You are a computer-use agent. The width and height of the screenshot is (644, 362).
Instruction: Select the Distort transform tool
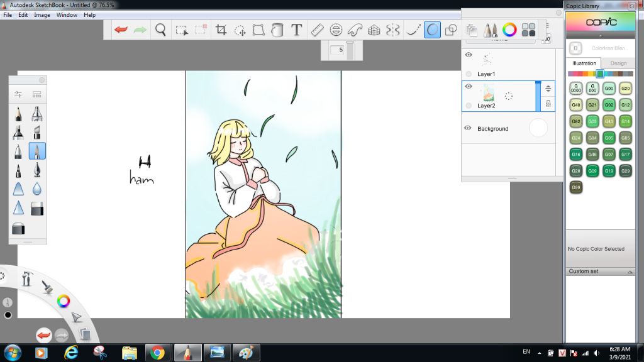click(x=258, y=30)
